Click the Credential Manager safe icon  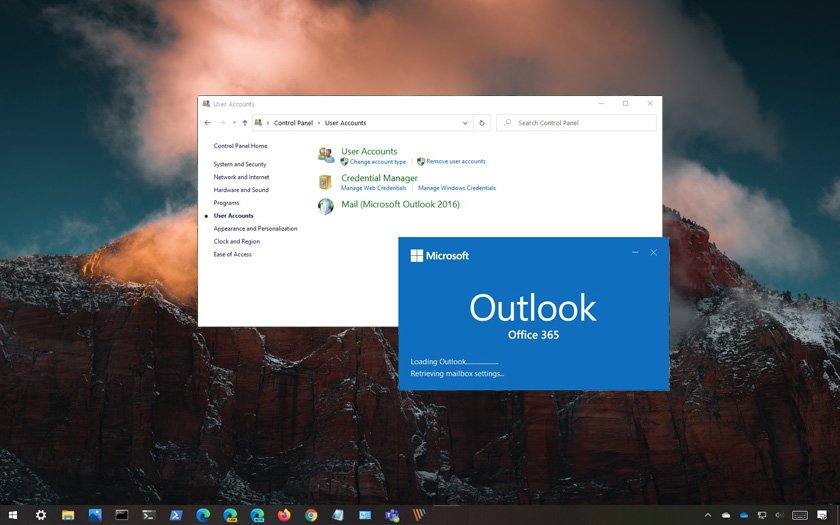click(x=326, y=182)
